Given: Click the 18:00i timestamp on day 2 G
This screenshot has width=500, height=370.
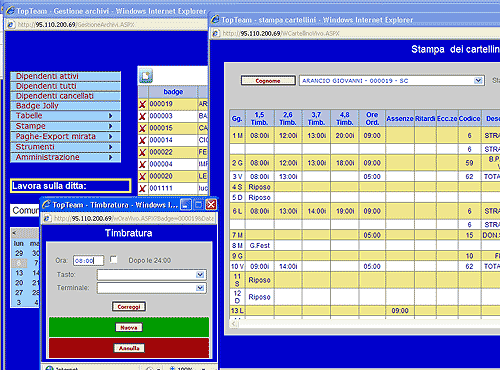Looking at the screenshot, I should (x=345, y=163).
